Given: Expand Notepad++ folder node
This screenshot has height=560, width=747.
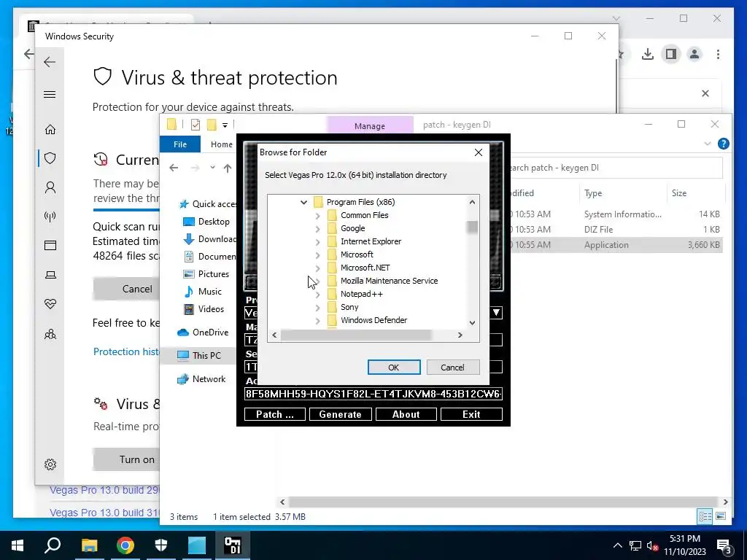Looking at the screenshot, I should [317, 295].
